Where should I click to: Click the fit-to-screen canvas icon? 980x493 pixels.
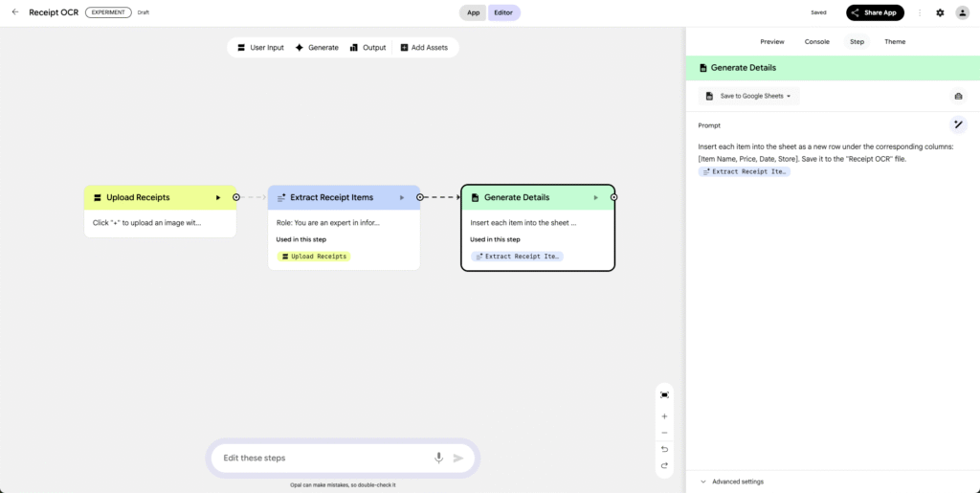click(x=664, y=394)
